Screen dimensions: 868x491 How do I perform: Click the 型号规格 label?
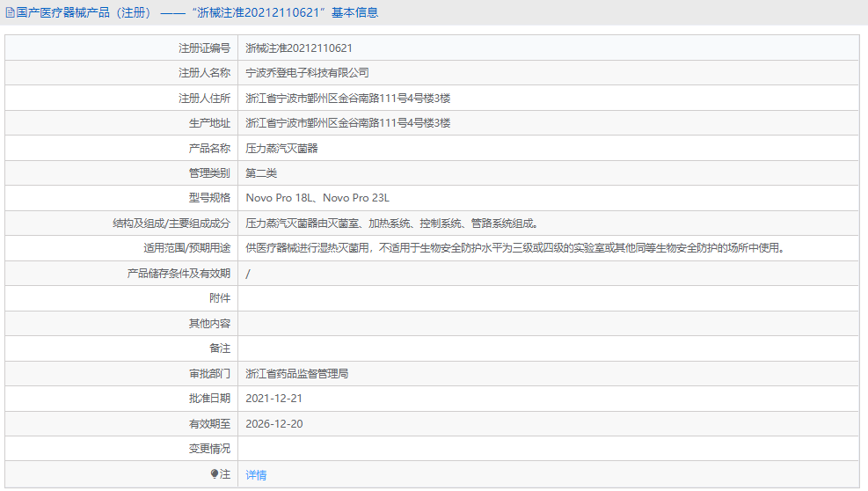click(209, 198)
